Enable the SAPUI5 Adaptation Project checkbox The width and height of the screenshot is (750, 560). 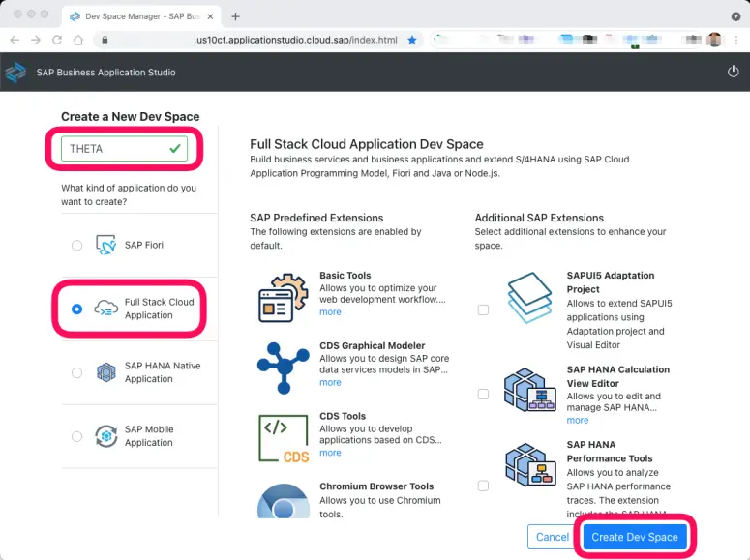point(483,309)
